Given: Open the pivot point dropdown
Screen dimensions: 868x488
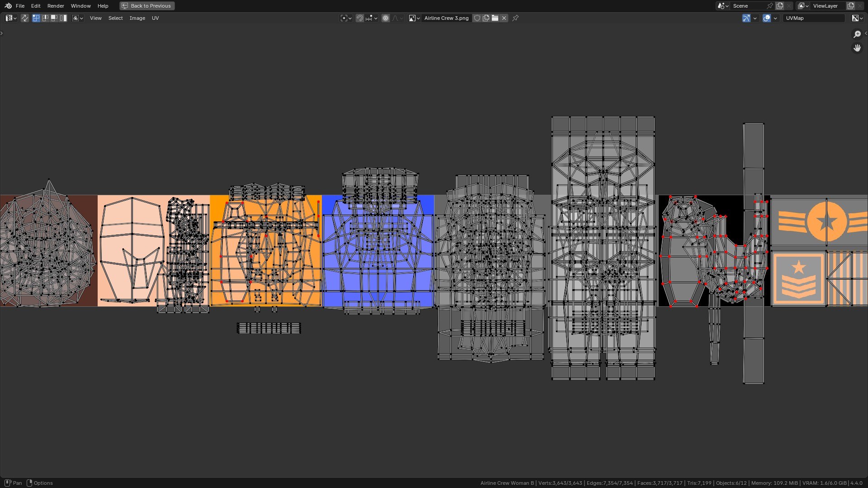Looking at the screenshot, I should tap(346, 18).
